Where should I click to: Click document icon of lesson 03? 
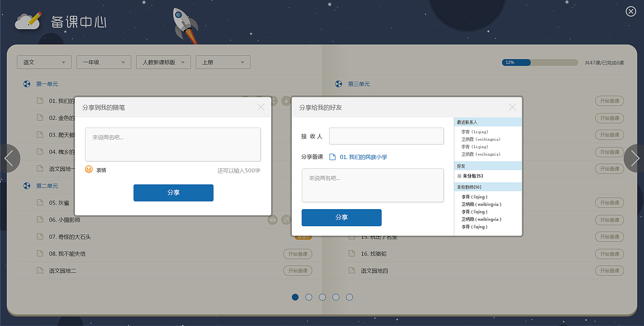click(40, 135)
